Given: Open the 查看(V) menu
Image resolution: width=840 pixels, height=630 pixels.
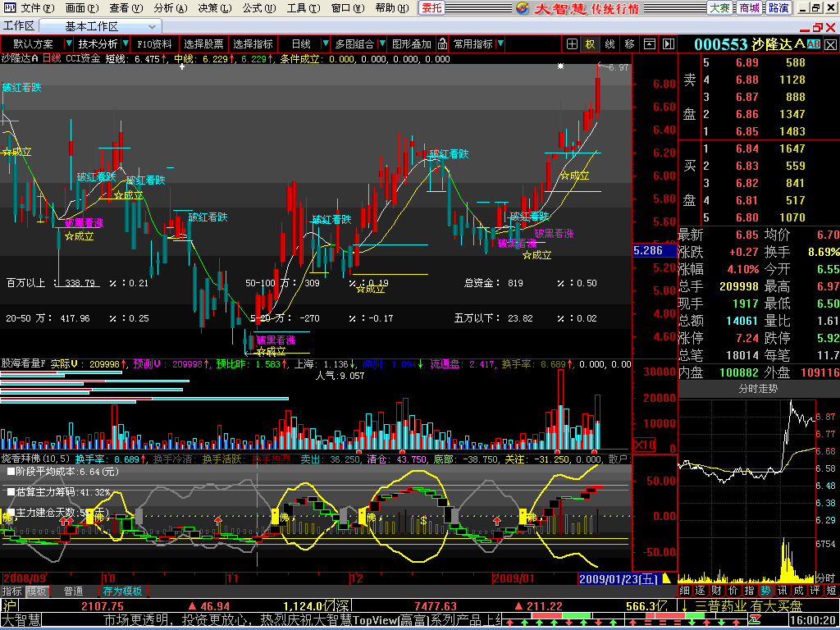Looking at the screenshot, I should tap(126, 8).
